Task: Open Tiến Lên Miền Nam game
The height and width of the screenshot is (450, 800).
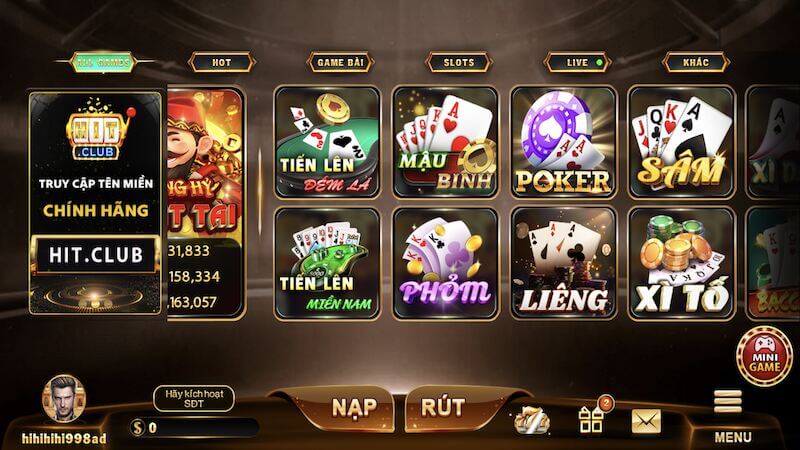Action: coord(328,264)
